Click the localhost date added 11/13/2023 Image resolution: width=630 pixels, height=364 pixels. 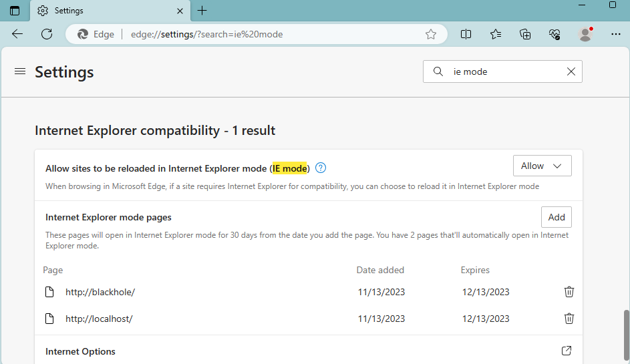tap(381, 319)
